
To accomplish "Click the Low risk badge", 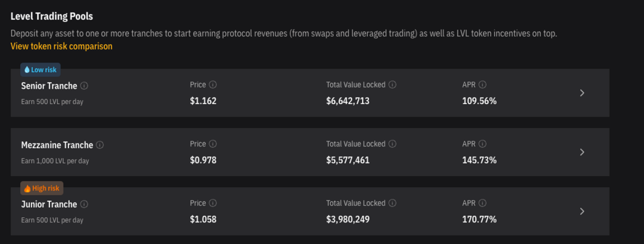I will [x=41, y=70].
